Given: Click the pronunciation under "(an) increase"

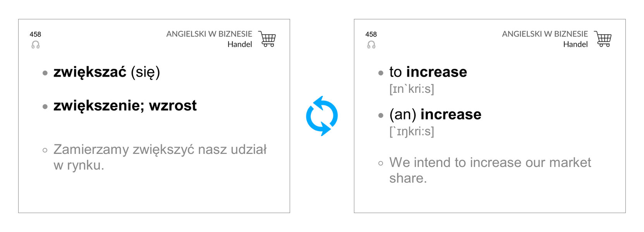Looking at the screenshot, I should pos(411,131).
